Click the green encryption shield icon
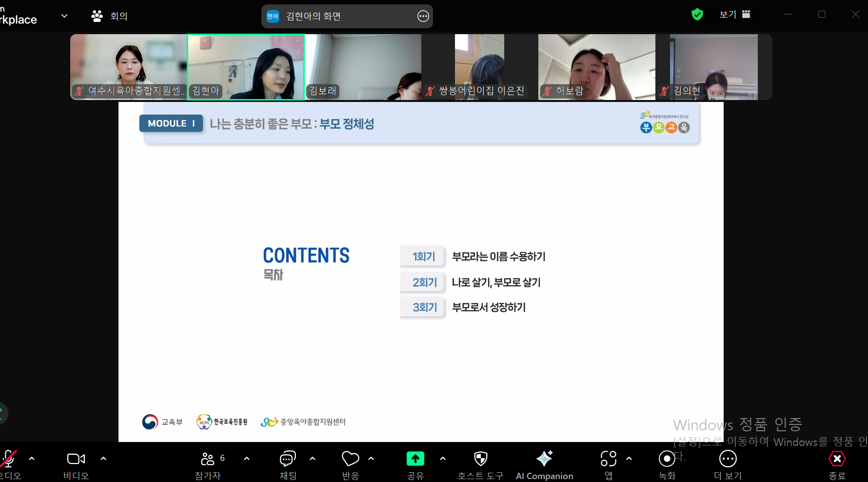 697,15
